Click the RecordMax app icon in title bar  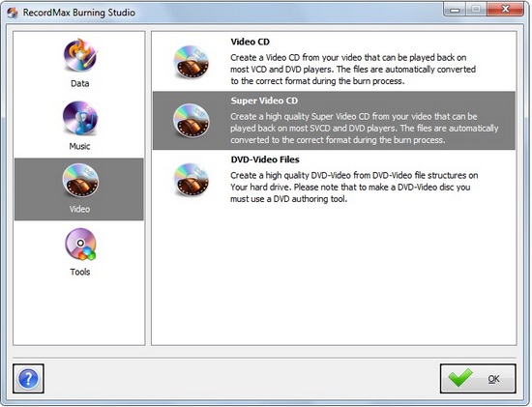13,13
